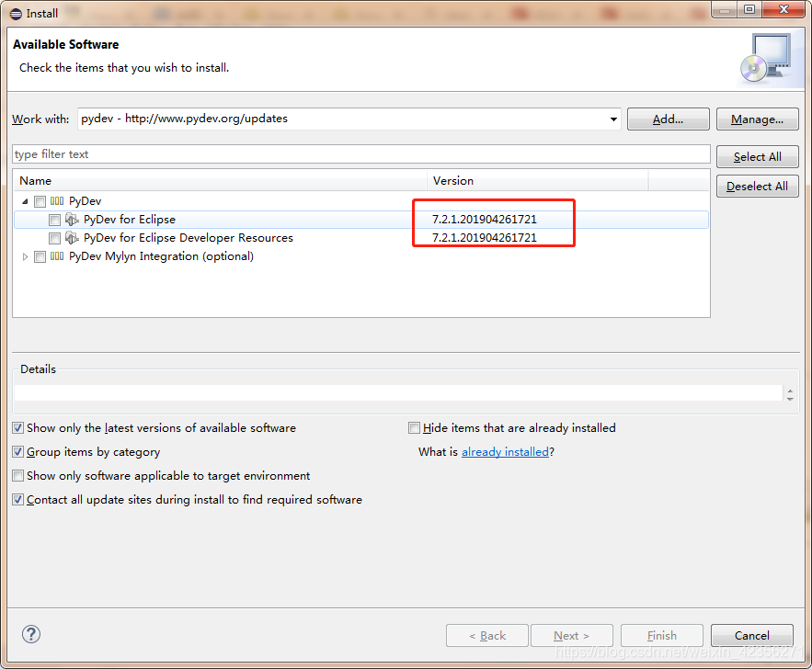Click version 7.2.1.201904261721 of PyDev for Eclipse
812x669 pixels.
(x=485, y=220)
